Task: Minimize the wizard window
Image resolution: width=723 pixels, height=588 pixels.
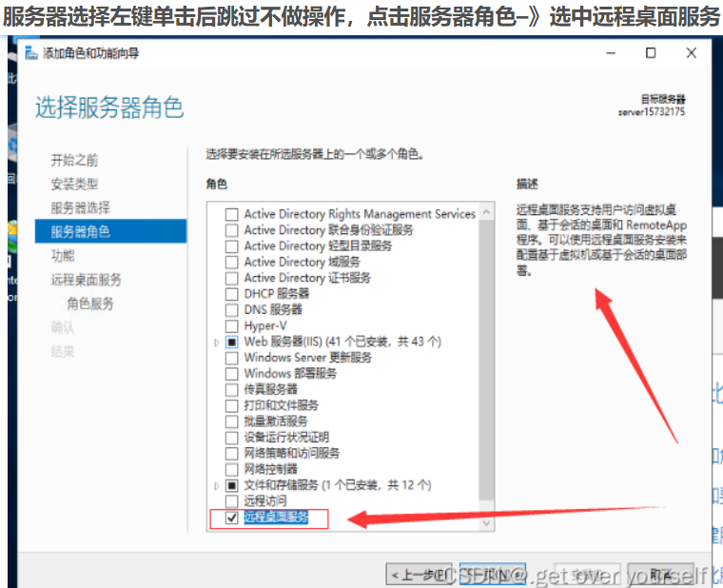Action: (x=610, y=53)
